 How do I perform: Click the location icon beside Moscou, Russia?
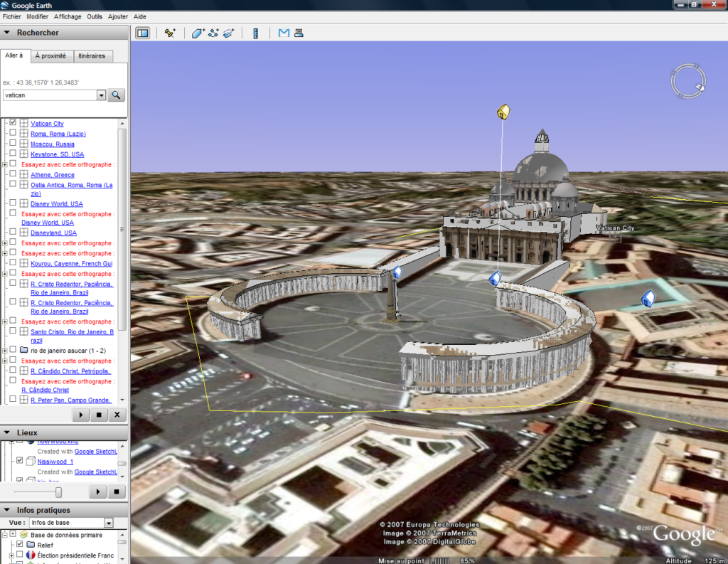point(23,144)
